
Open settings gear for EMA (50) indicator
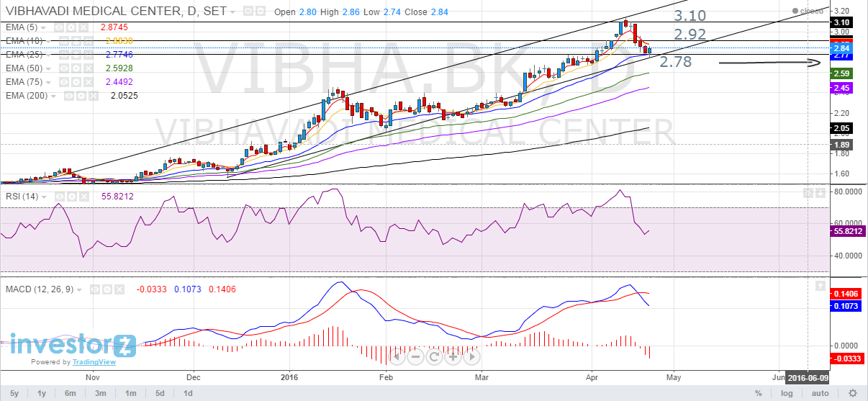pyautogui.click(x=76, y=68)
